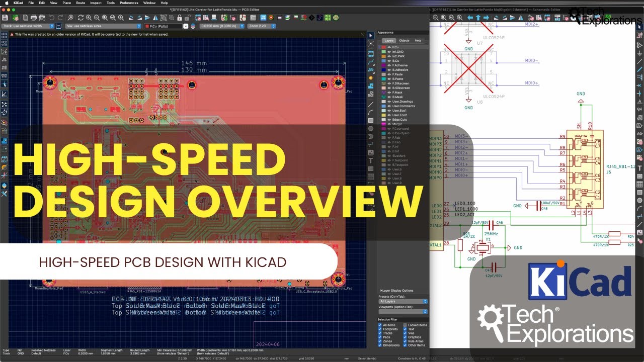Click the Layers tab in Appearance panel
This screenshot has height=362, width=644.
pyautogui.click(x=389, y=40)
